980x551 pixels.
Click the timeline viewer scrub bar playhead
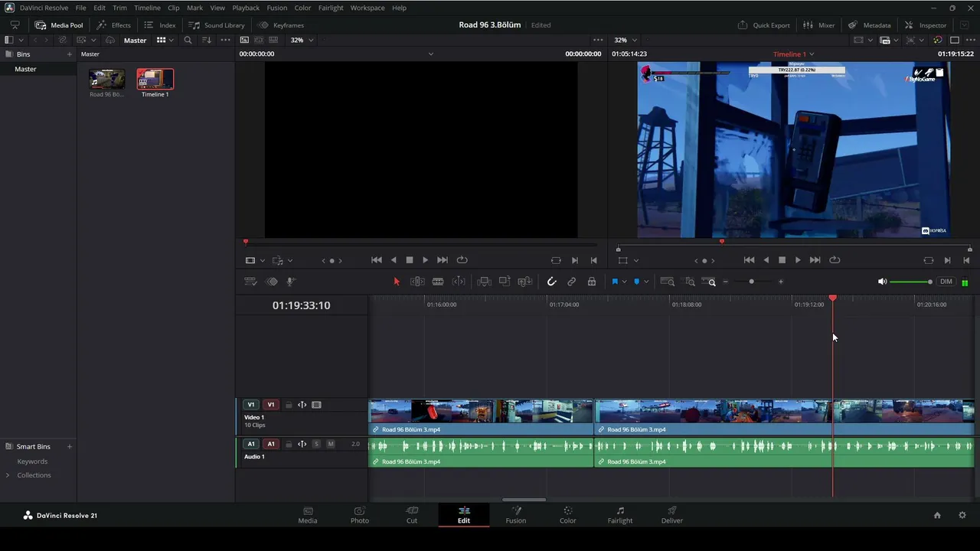coord(721,242)
